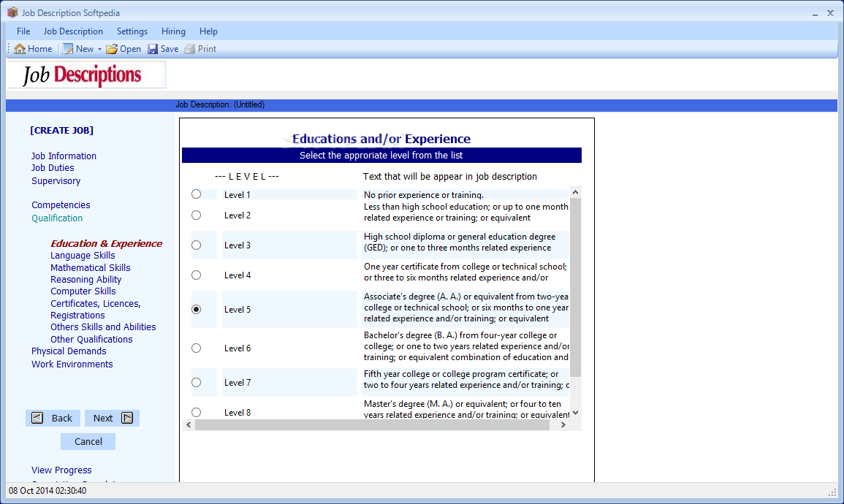Click the Next arrow icon
Screen dimensions: 844x504
point(127,418)
